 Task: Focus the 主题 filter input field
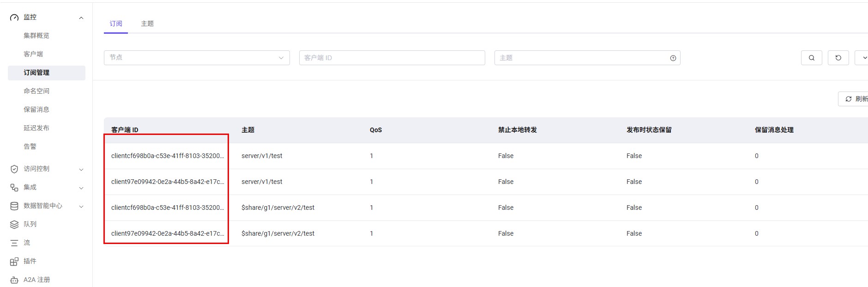click(x=587, y=58)
